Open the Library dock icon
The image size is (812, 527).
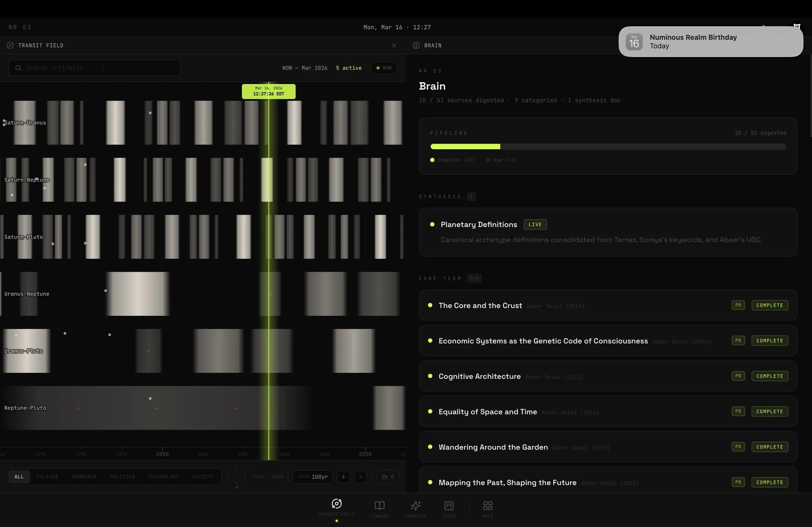point(379,506)
